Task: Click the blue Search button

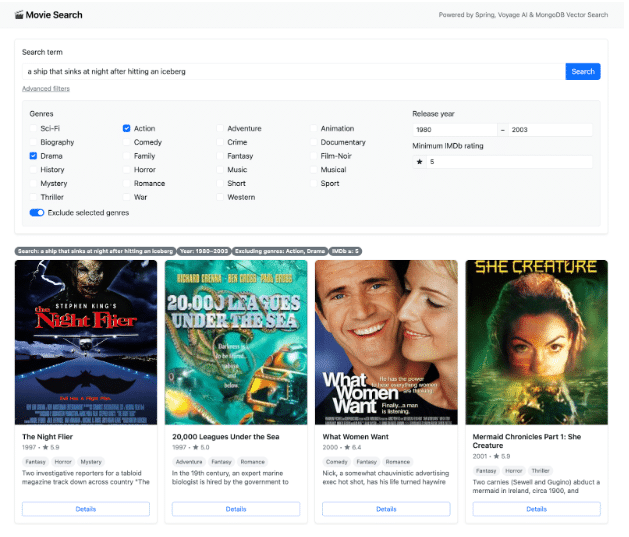Action: coord(583,71)
